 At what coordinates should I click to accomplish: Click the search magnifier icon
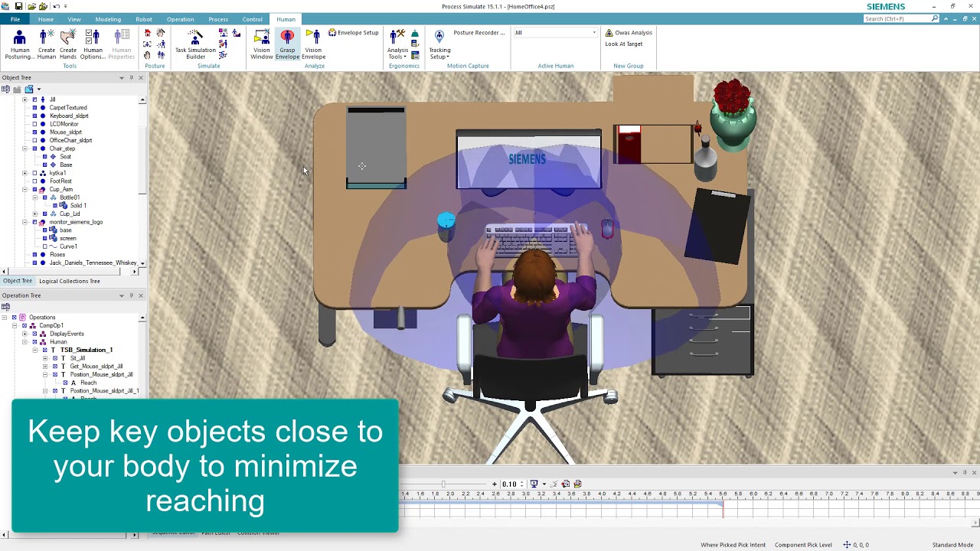935,18
